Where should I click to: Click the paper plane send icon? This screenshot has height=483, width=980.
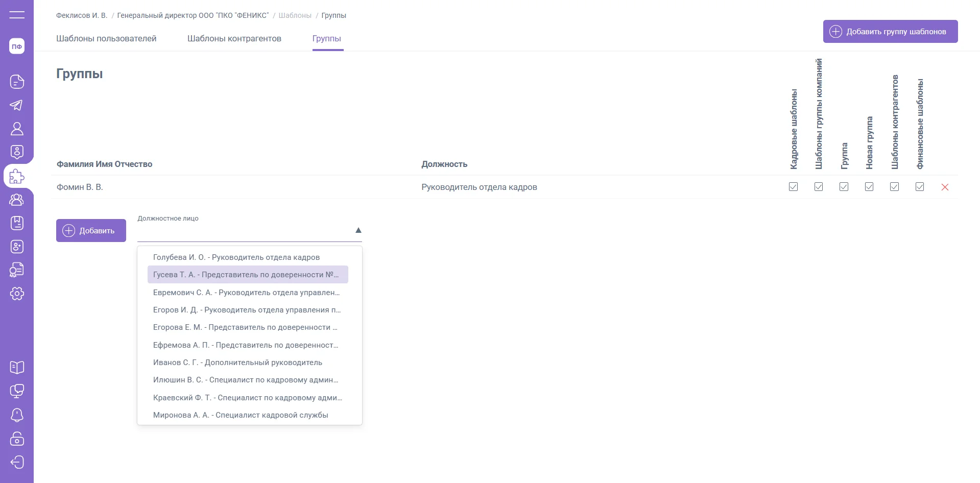click(x=17, y=105)
